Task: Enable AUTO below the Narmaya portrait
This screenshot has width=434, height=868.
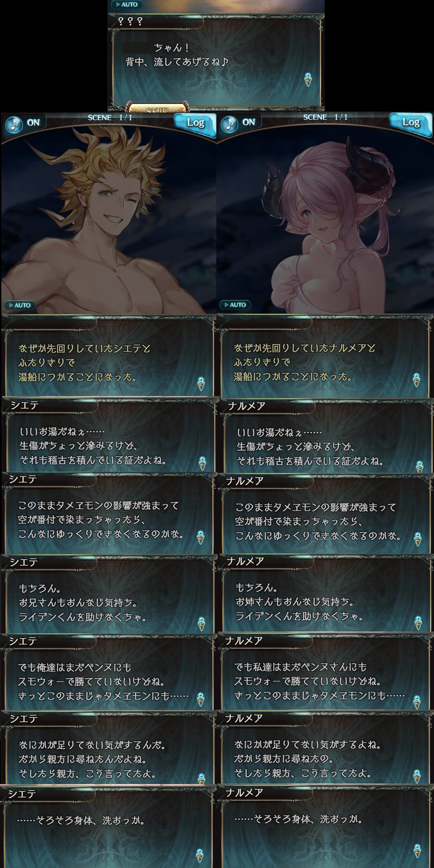Action: [235, 305]
